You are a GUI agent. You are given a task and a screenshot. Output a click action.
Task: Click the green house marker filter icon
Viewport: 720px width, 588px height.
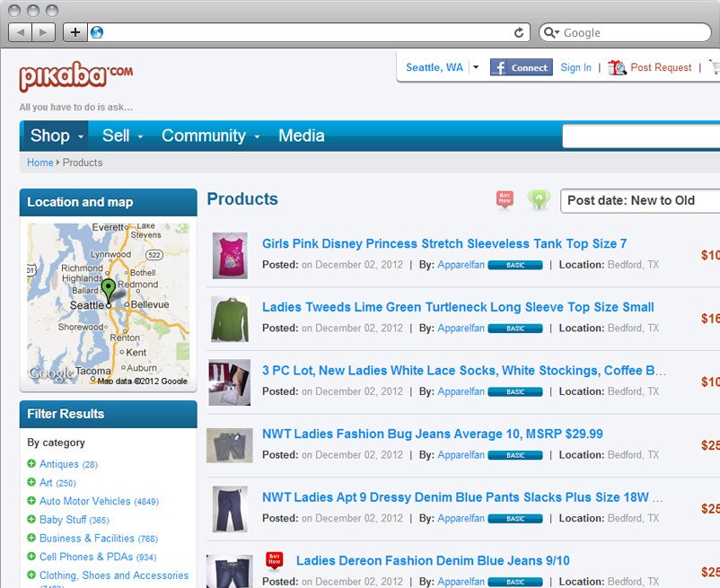click(539, 199)
